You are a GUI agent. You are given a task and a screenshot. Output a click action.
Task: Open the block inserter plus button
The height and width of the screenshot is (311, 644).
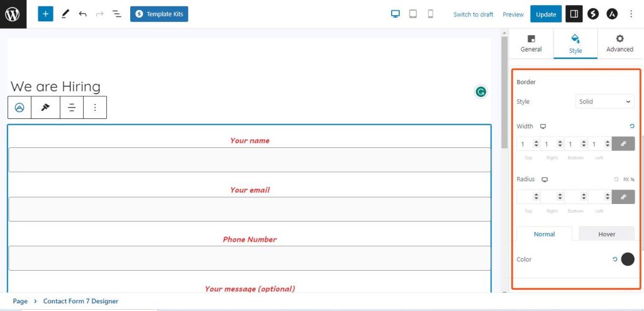(45, 14)
